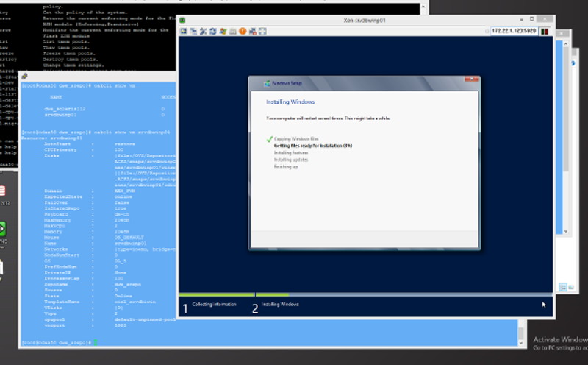Click the left view icon at back window's bottom
Image resolution: width=588 pixels, height=365 pixels.
[562, 287]
